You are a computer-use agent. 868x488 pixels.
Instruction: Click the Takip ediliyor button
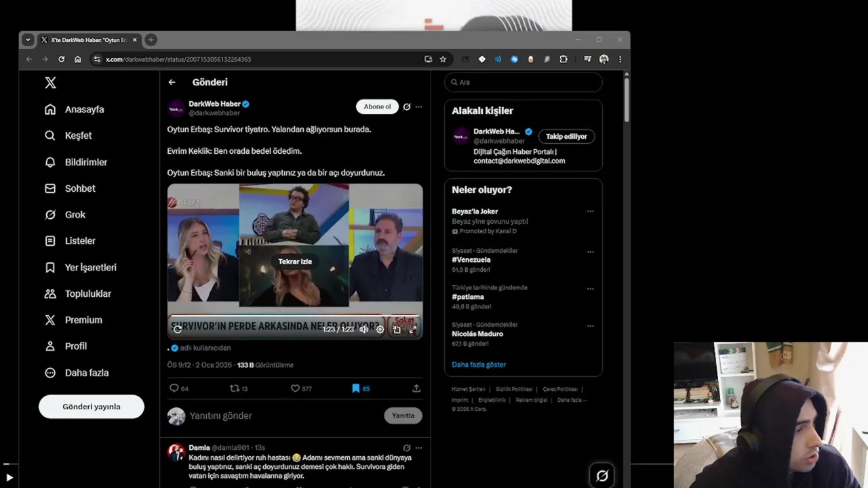pos(566,136)
